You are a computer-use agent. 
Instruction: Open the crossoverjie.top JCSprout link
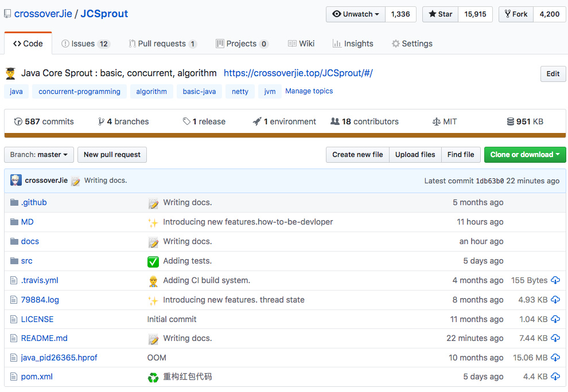[298, 73]
